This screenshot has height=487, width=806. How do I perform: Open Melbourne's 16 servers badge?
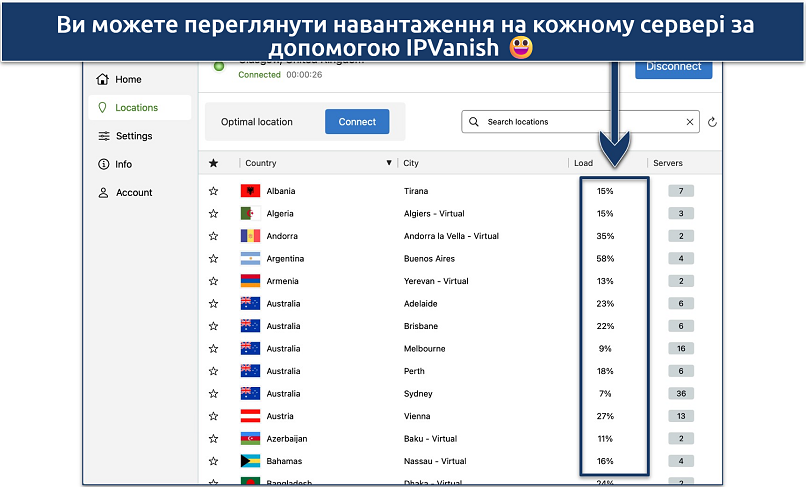(x=681, y=349)
